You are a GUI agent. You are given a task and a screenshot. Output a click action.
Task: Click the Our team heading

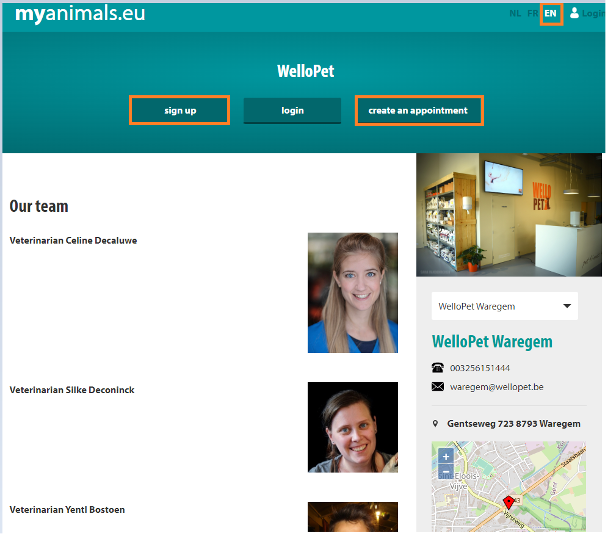click(x=39, y=206)
